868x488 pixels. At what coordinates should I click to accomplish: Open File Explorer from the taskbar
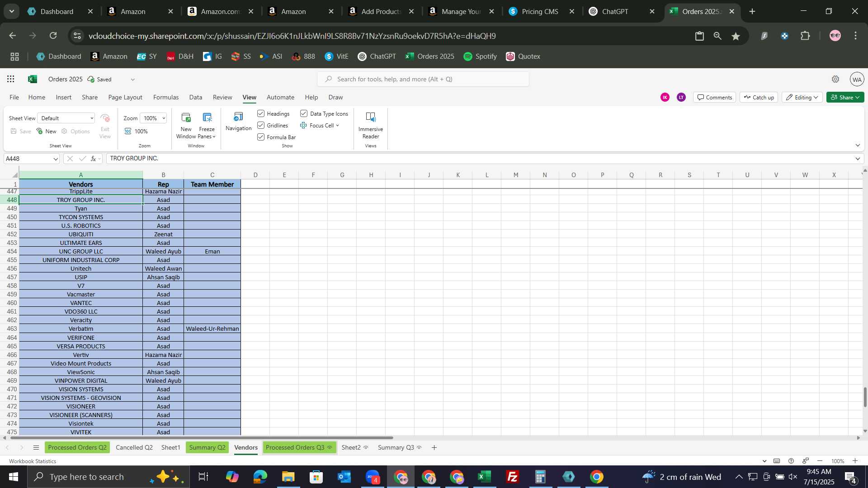pyautogui.click(x=288, y=477)
